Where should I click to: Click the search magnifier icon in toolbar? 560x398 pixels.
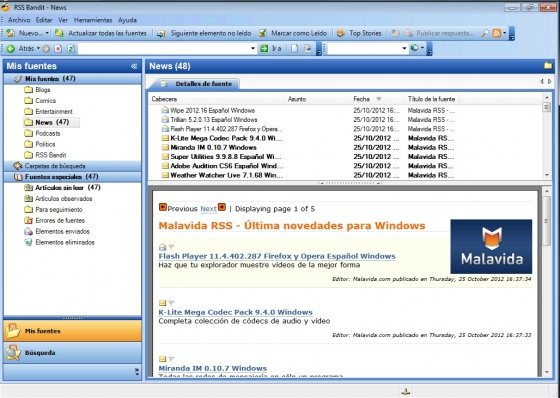(x=485, y=33)
